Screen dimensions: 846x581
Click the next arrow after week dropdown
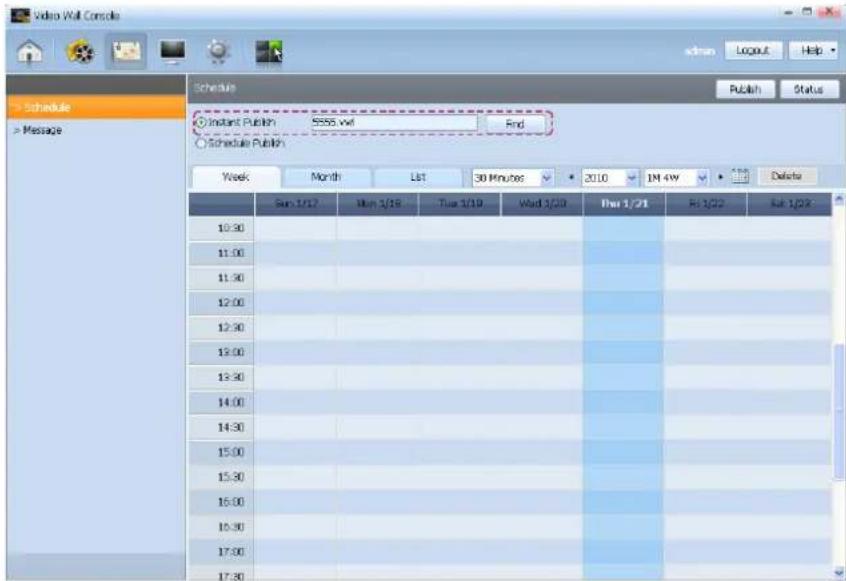720,177
